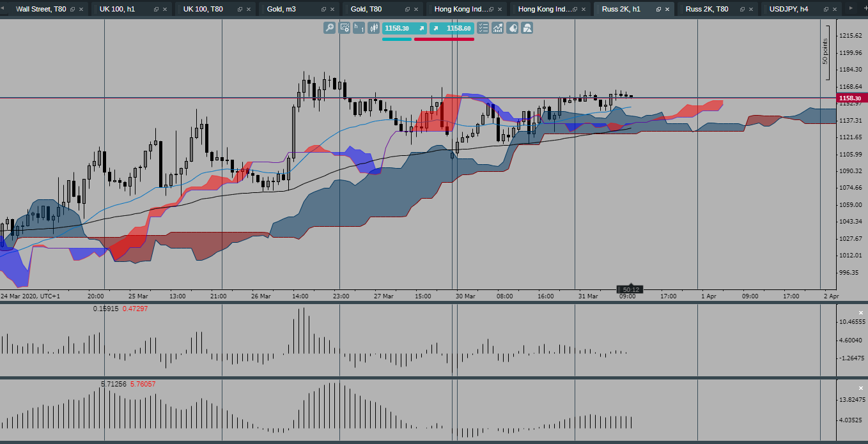Open the checklist icon in chart toolbar

click(x=483, y=28)
